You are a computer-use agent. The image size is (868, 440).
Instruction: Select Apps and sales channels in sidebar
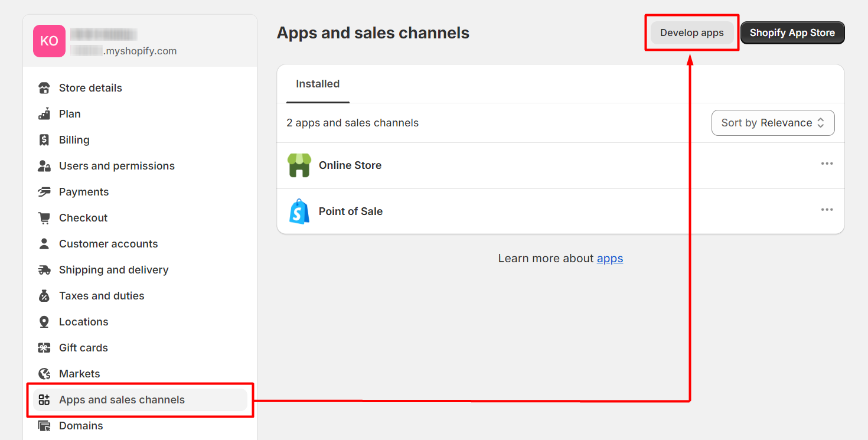point(122,400)
